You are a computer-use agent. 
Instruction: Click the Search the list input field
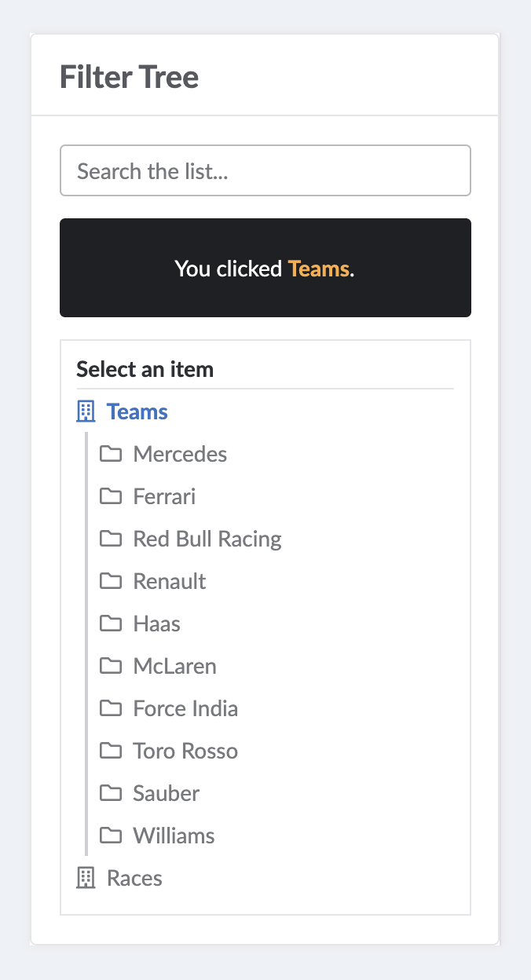(x=265, y=170)
